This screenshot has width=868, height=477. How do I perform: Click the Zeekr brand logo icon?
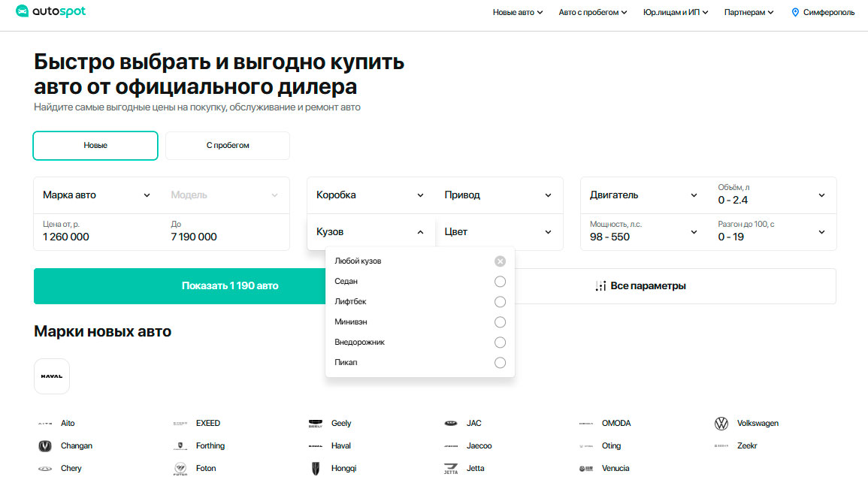(x=721, y=446)
